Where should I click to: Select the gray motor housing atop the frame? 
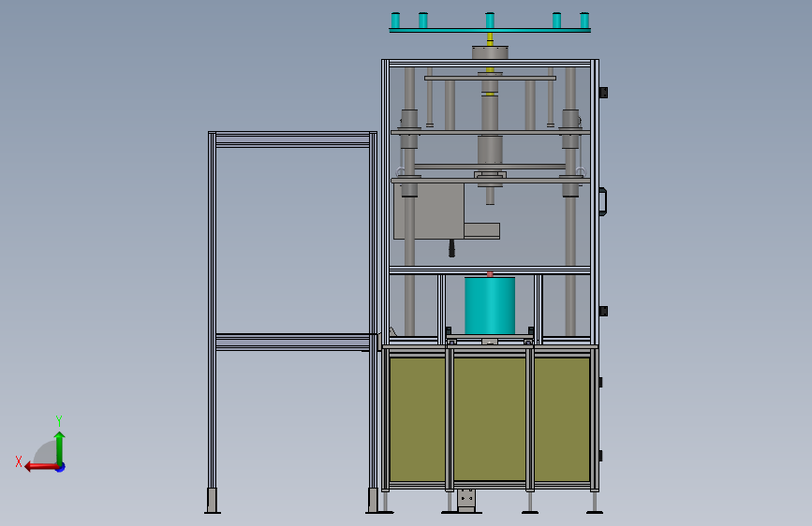490,52
